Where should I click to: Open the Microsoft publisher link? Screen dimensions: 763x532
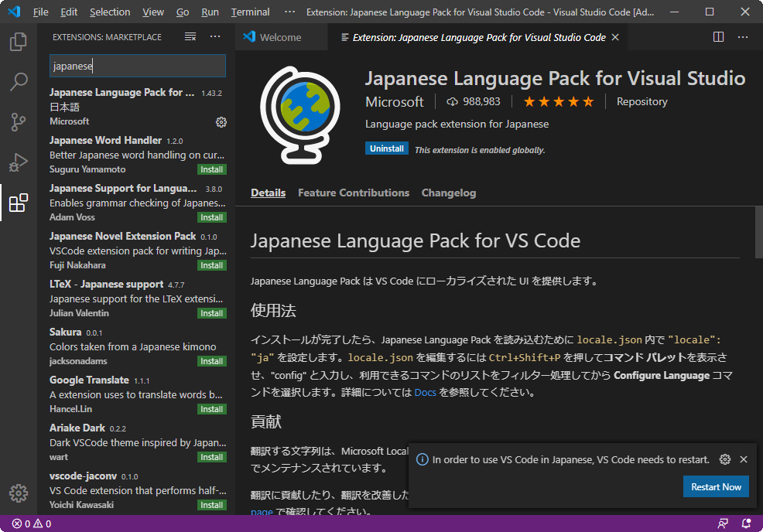coord(395,101)
